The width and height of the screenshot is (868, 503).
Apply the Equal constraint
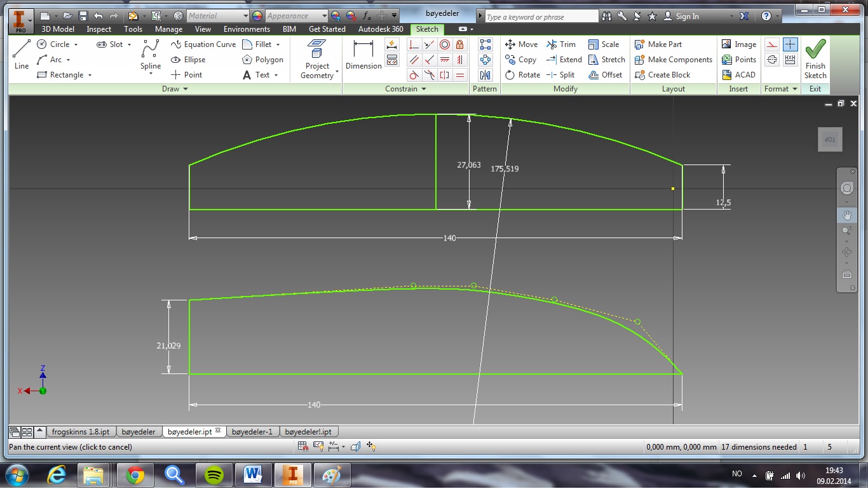point(460,75)
